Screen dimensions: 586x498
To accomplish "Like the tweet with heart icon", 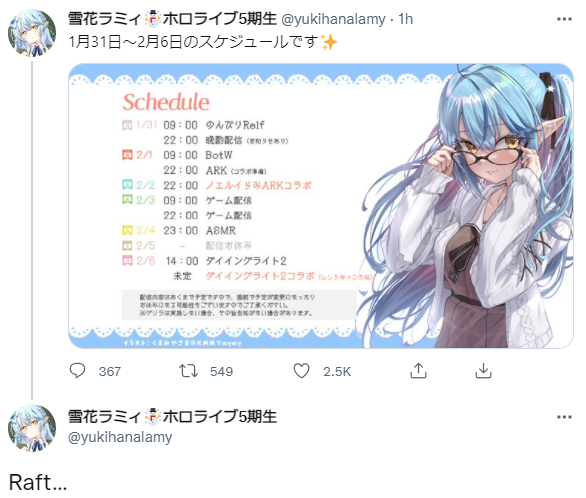I will pos(301,371).
